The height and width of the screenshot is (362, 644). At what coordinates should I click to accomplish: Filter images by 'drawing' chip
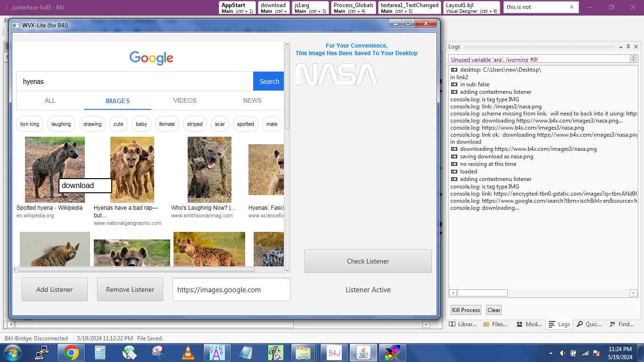point(92,124)
